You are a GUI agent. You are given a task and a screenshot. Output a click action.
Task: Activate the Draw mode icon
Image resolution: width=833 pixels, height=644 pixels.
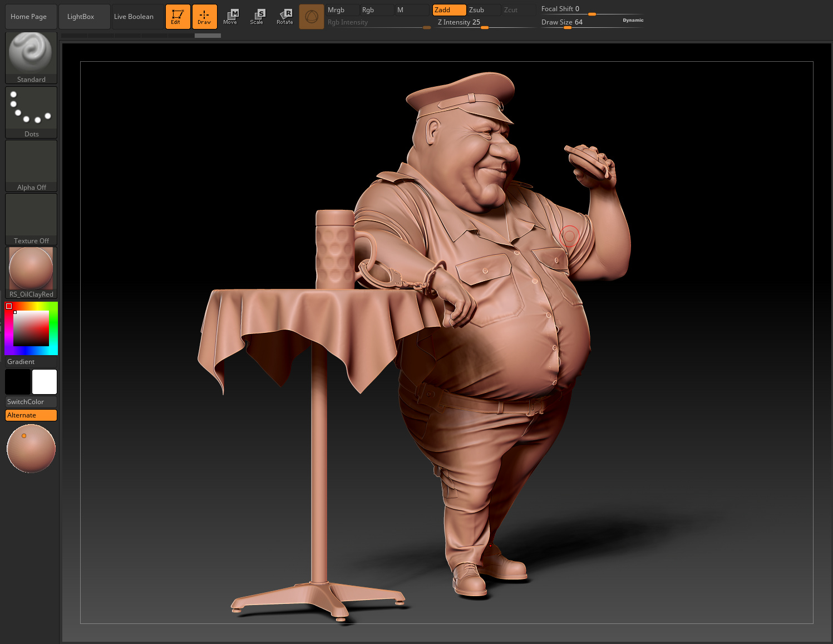click(x=205, y=17)
